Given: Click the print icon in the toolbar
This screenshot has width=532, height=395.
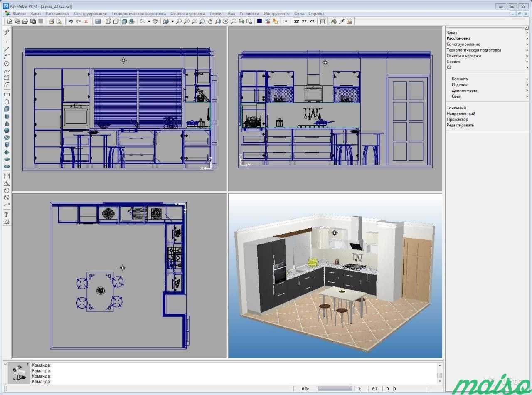Looking at the screenshot, I should 51,21.
